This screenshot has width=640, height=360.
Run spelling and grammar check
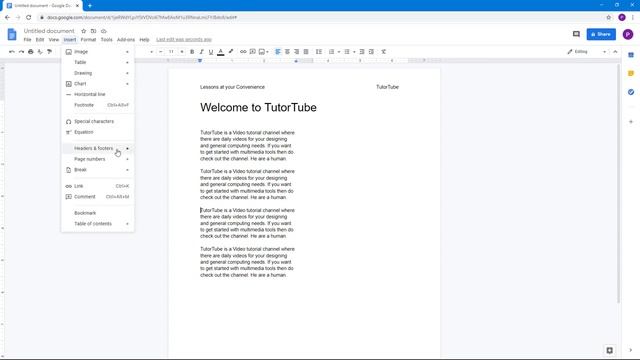click(x=40, y=52)
